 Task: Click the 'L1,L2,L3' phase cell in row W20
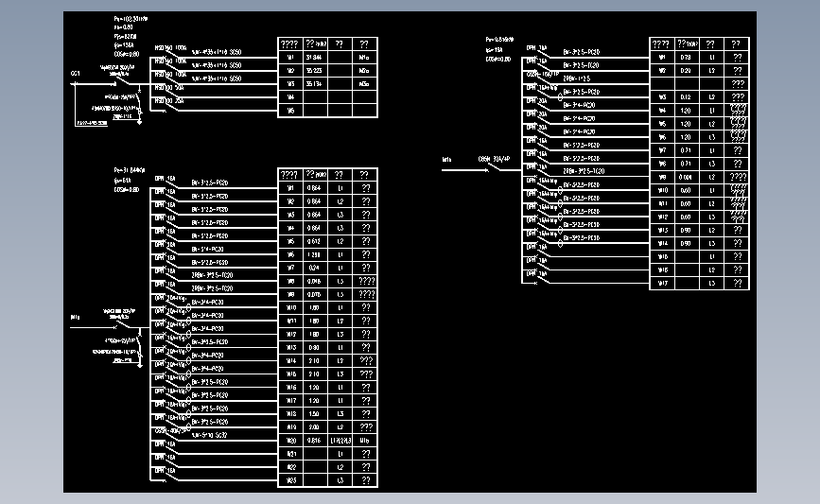(340, 441)
